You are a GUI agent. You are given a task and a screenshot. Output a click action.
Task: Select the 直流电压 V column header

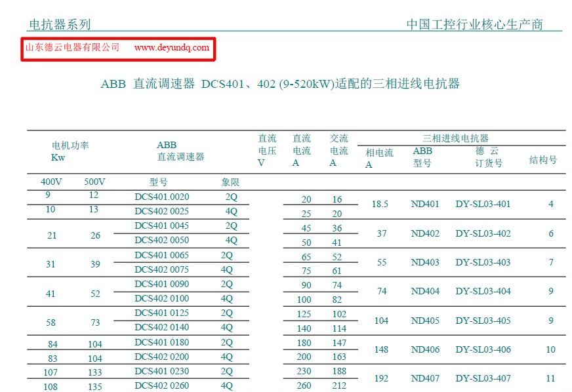tap(267, 150)
